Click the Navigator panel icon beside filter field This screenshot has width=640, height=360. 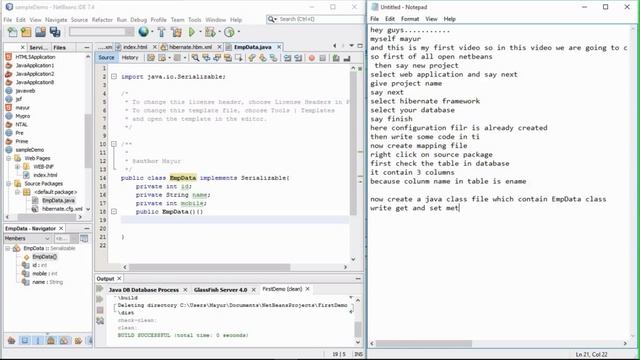coord(84,238)
